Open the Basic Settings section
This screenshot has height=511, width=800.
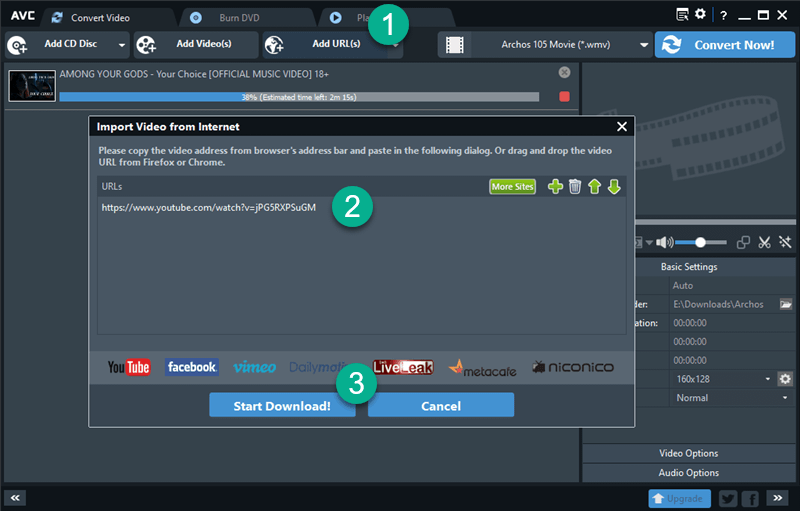point(689,267)
